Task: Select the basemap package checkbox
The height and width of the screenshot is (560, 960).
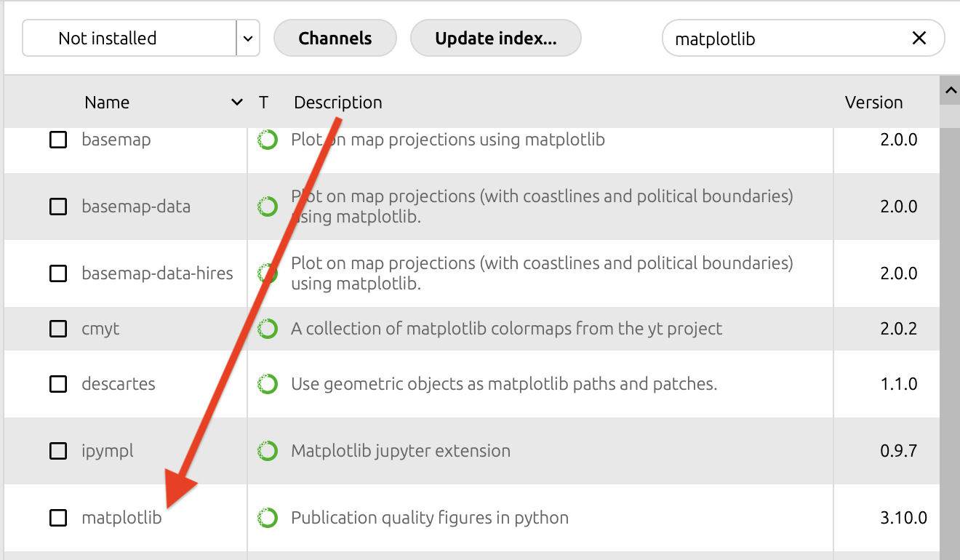Action: coord(58,140)
